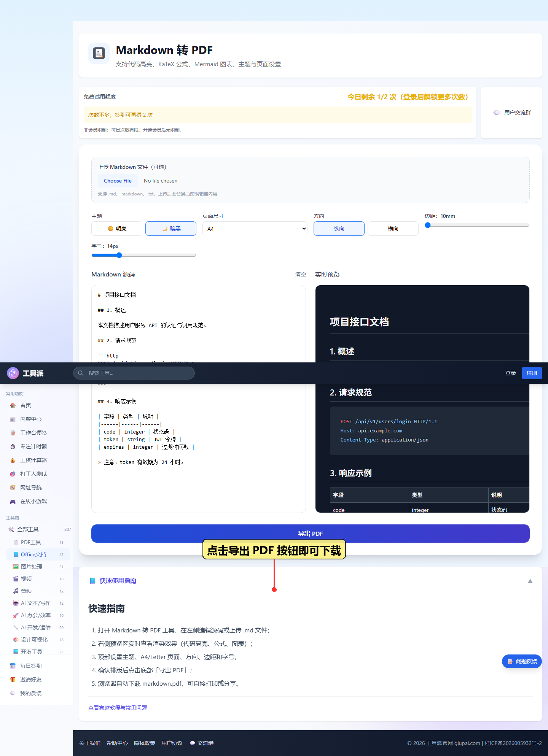The height and width of the screenshot is (756, 548).
Task: Click 每日签到 calendar icon
Action: (x=13, y=666)
